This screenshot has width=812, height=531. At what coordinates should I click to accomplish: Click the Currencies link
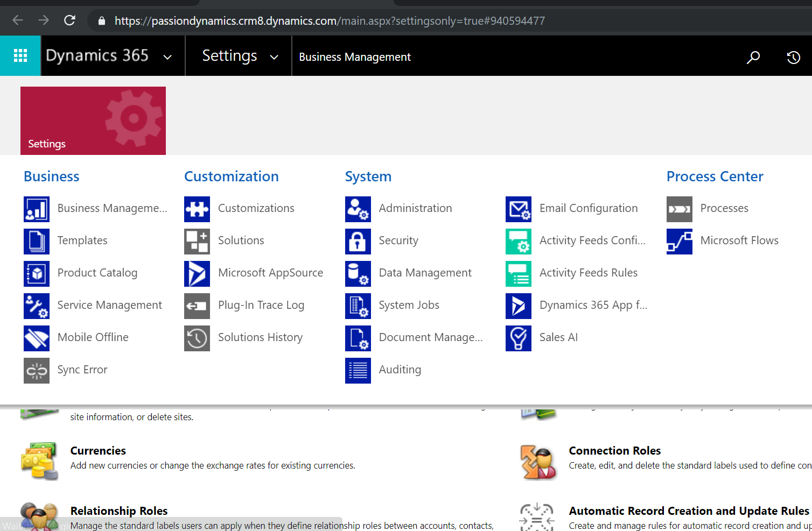click(x=98, y=451)
